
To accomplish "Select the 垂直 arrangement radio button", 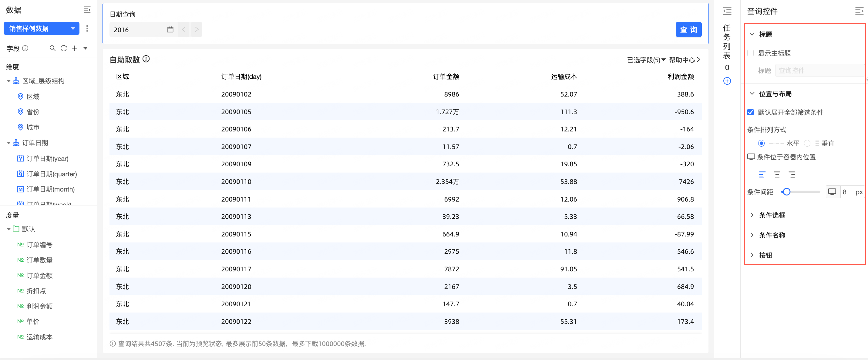I will click(x=807, y=143).
